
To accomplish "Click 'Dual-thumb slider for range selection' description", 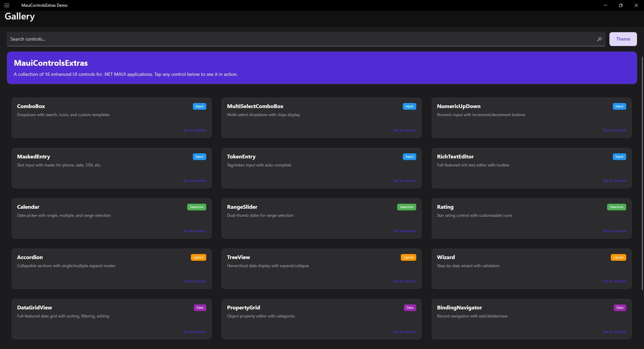I will click(x=260, y=215).
